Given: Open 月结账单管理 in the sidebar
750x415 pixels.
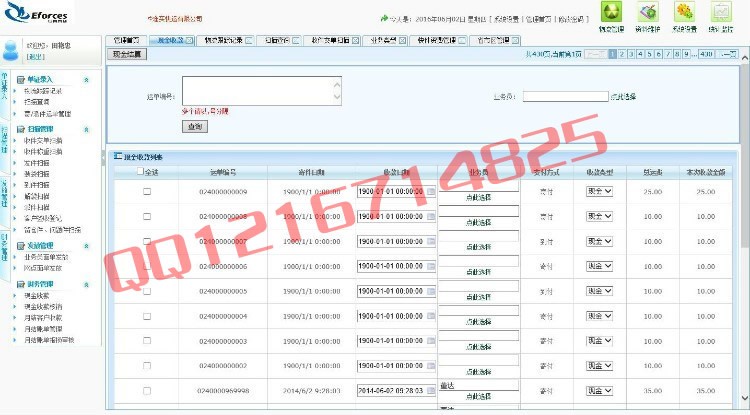Looking at the screenshot, I should [x=43, y=329].
